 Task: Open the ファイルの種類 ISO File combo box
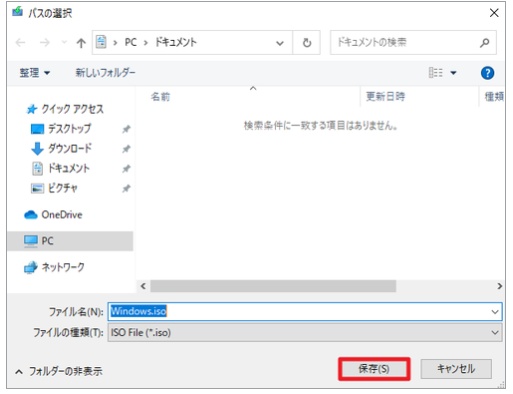(x=305, y=332)
